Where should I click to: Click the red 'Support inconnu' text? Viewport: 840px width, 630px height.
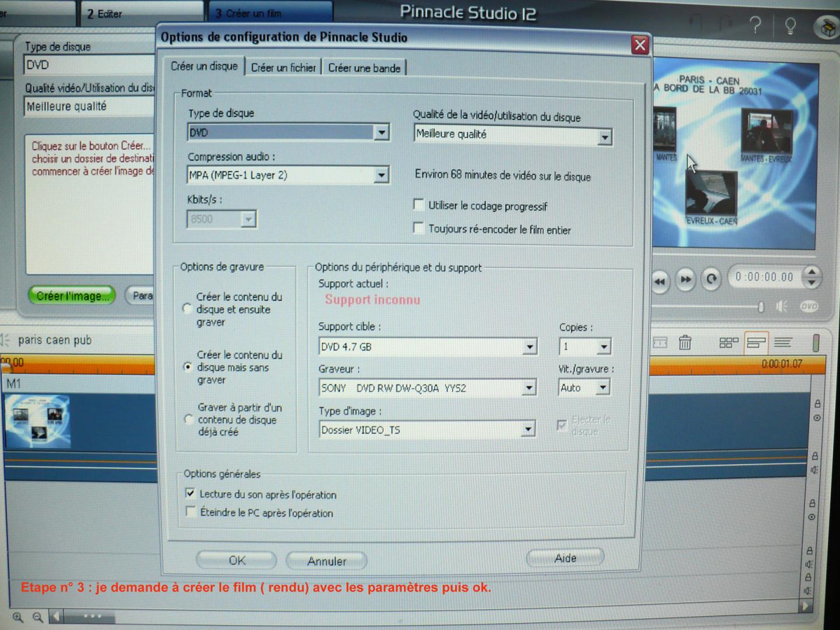tap(373, 300)
